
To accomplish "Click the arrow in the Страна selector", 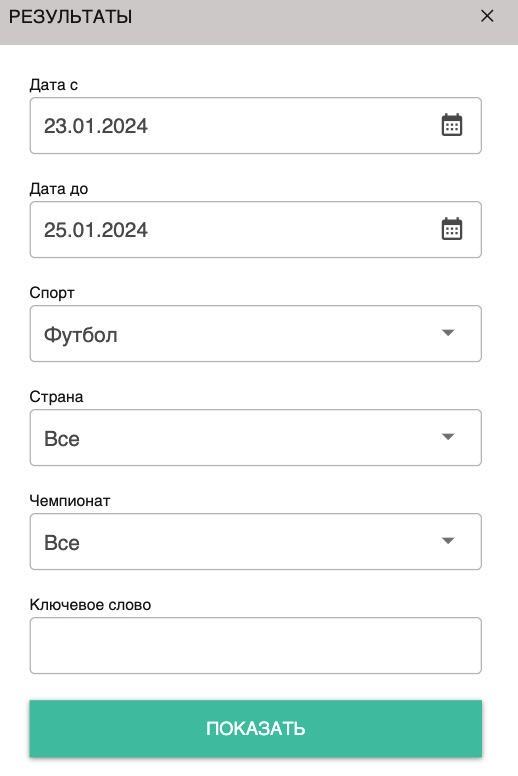I will click(448, 436).
